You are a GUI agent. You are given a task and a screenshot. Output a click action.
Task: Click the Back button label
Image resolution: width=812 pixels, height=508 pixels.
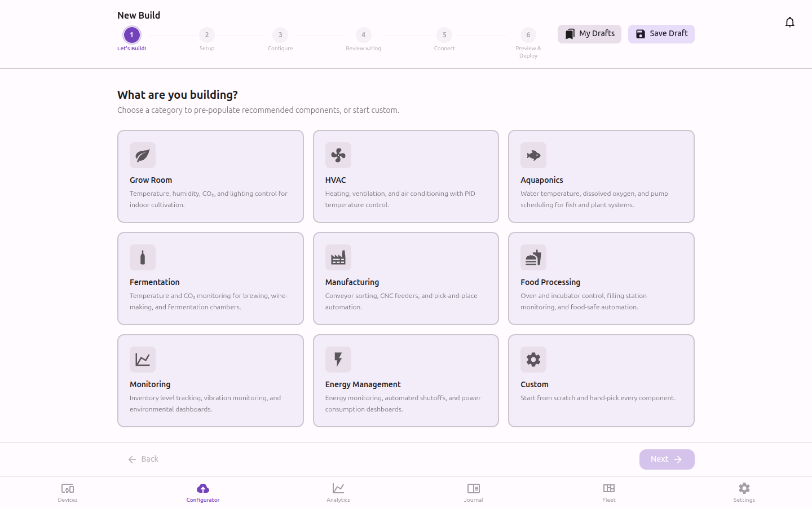(149, 459)
